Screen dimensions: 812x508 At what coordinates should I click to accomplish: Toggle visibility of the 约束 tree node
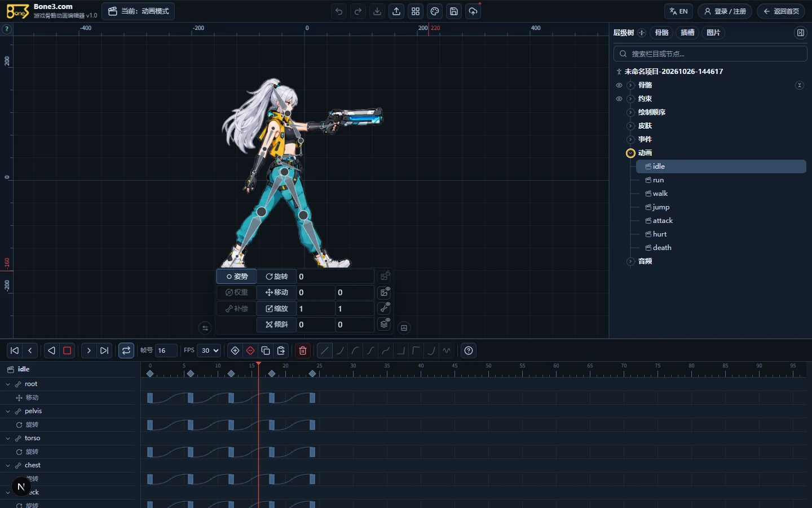tap(619, 99)
